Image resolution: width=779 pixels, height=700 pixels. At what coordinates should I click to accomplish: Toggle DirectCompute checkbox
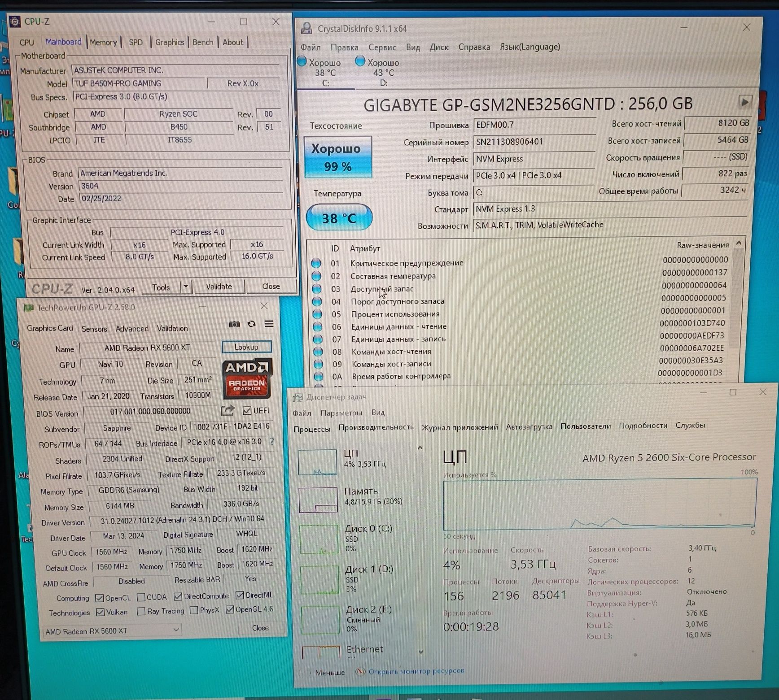178,596
